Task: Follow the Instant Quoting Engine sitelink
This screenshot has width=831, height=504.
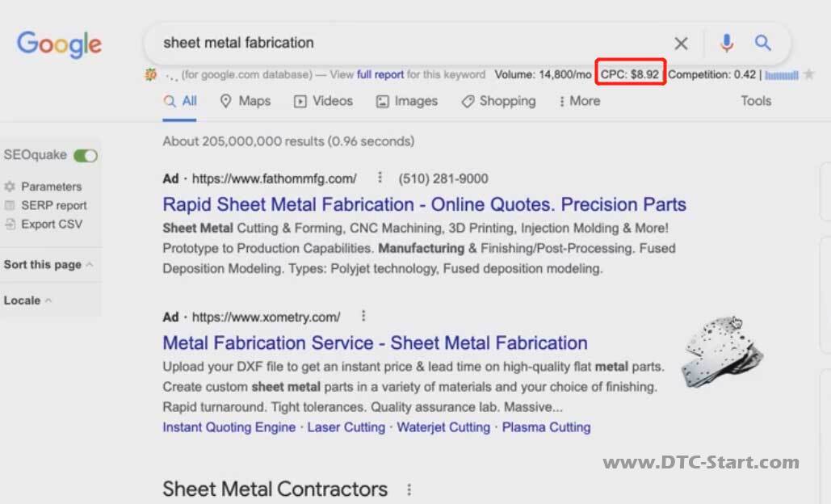Action: [229, 427]
